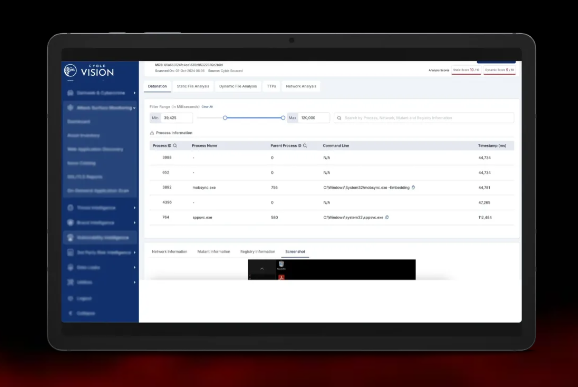Viewport: 578px width, 387px height.
Task: Click the right handle of the filter range slider
Action: click(283, 118)
